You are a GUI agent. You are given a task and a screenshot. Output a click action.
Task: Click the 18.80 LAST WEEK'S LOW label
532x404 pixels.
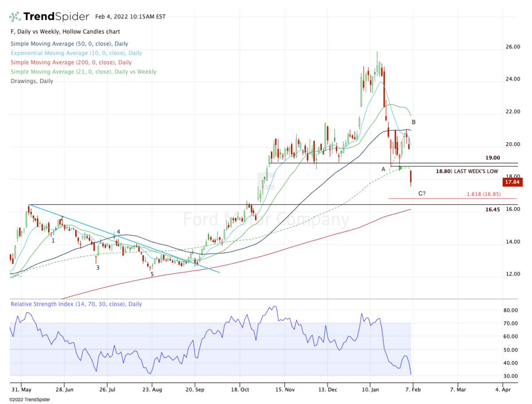pyautogui.click(x=467, y=171)
